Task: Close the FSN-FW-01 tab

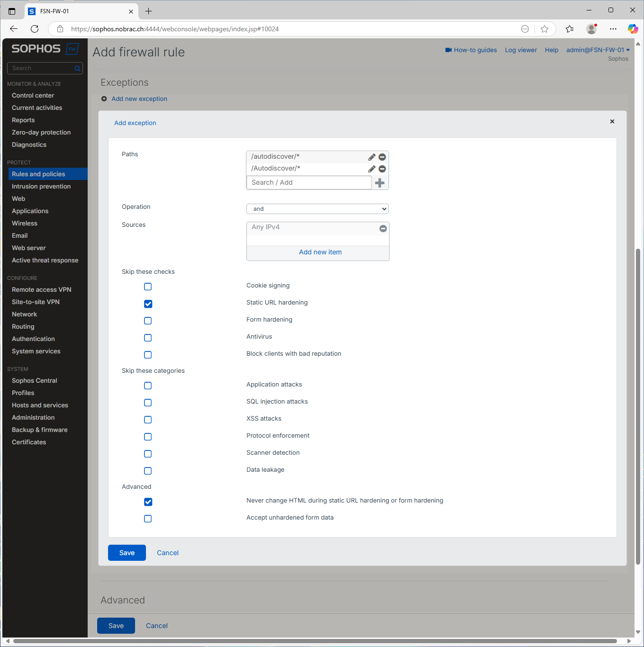Action: click(131, 11)
